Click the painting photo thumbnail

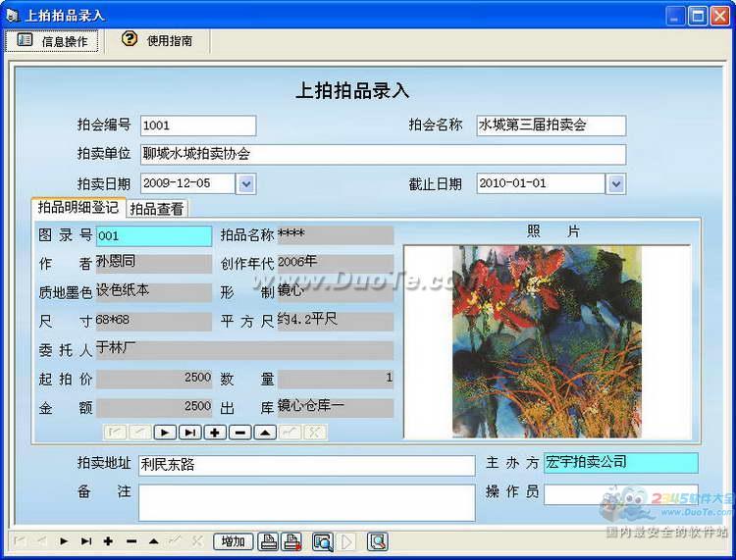[x=547, y=341]
